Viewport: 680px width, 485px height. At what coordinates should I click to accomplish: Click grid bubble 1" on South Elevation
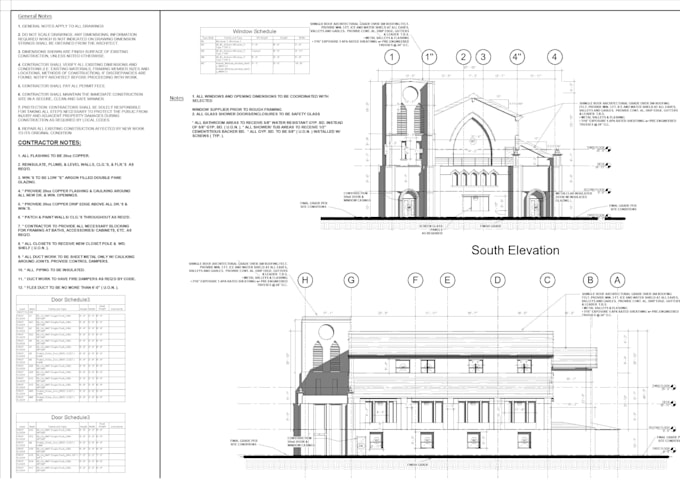(429, 57)
